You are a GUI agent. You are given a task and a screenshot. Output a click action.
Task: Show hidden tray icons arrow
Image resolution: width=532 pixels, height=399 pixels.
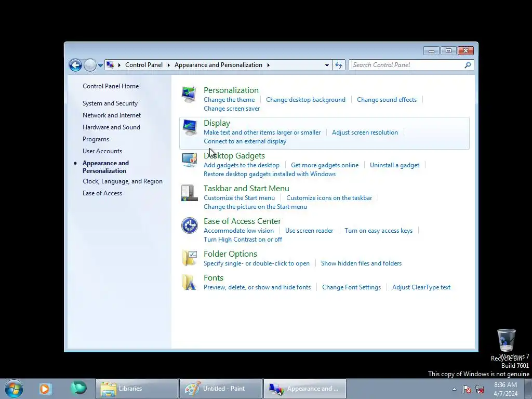454,389
